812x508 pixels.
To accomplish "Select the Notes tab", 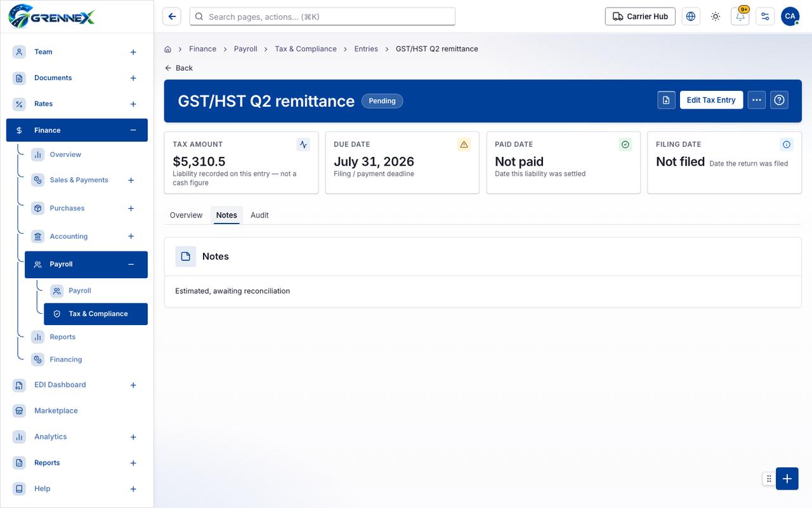I will click(x=226, y=215).
